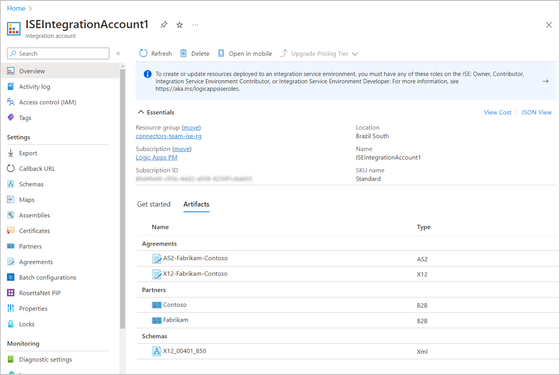Screen dimensions: 560x375
Task: Click the sidebar Search input field
Action: click(x=58, y=53)
